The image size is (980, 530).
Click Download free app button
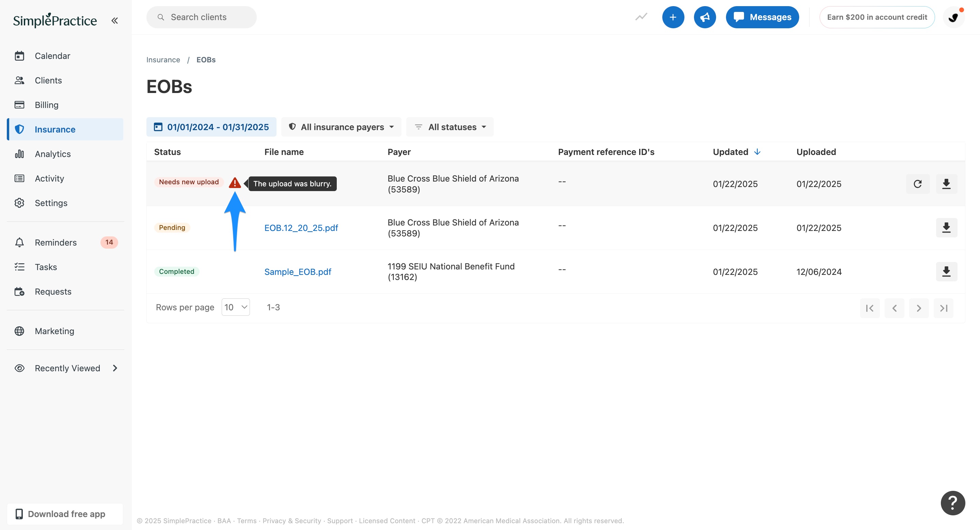coord(65,514)
